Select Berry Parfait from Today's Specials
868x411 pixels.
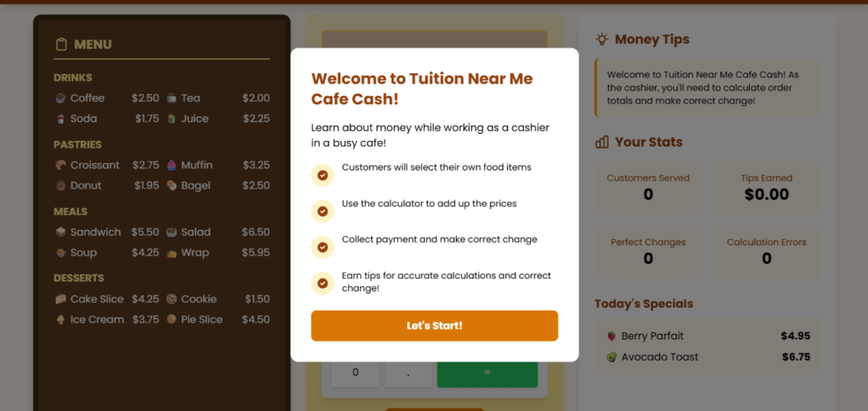653,336
